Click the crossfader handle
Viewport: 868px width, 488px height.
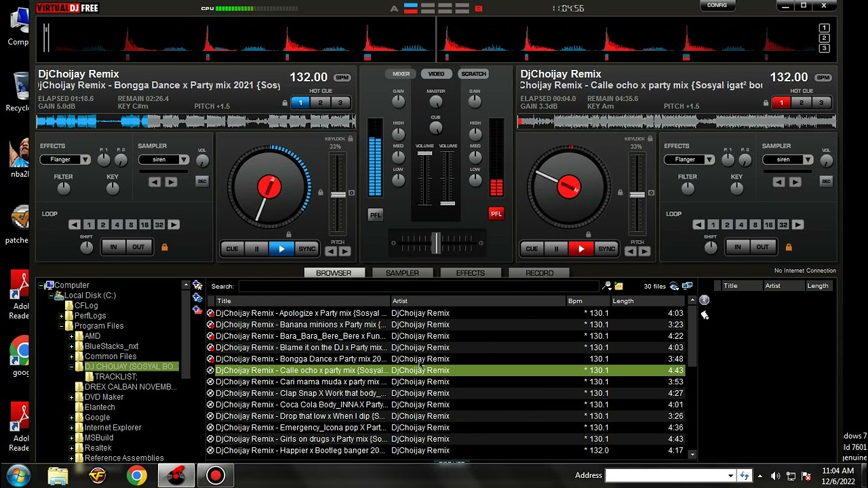coord(435,242)
